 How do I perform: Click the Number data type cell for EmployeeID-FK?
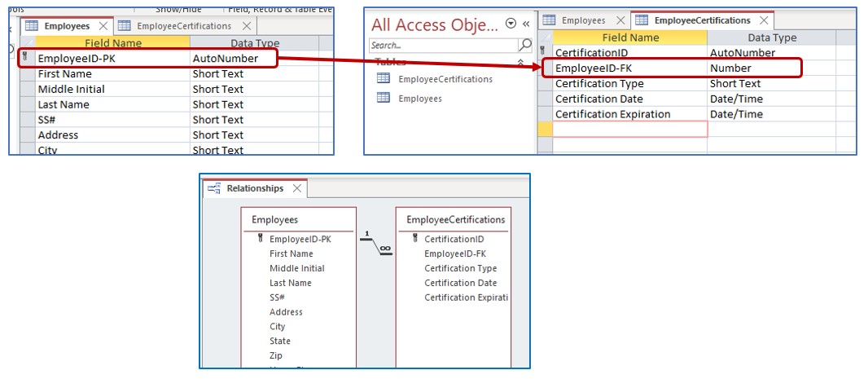click(x=770, y=68)
